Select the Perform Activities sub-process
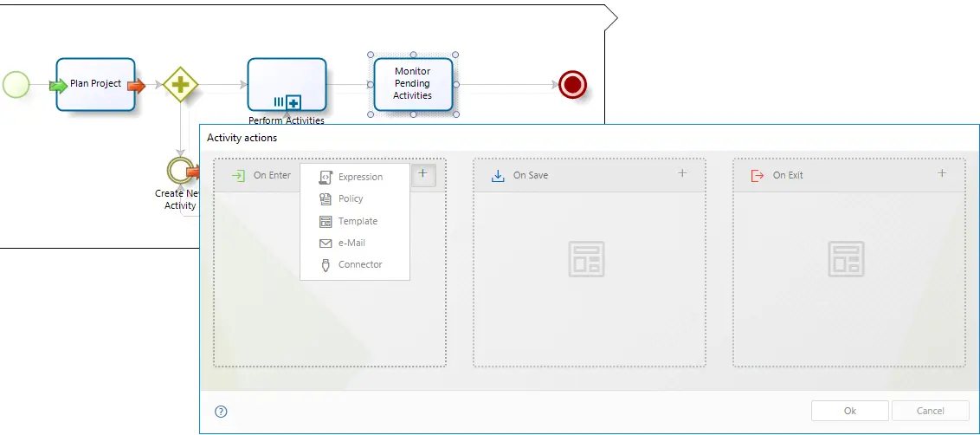This screenshot has height=435, width=980. point(287,85)
